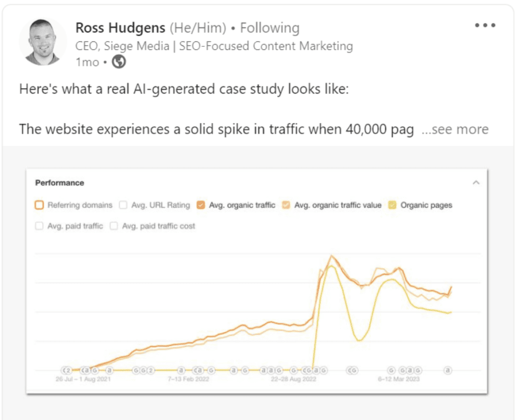Click the rightmost 'a' marker on timeline
The image size is (516, 420).
(x=447, y=370)
